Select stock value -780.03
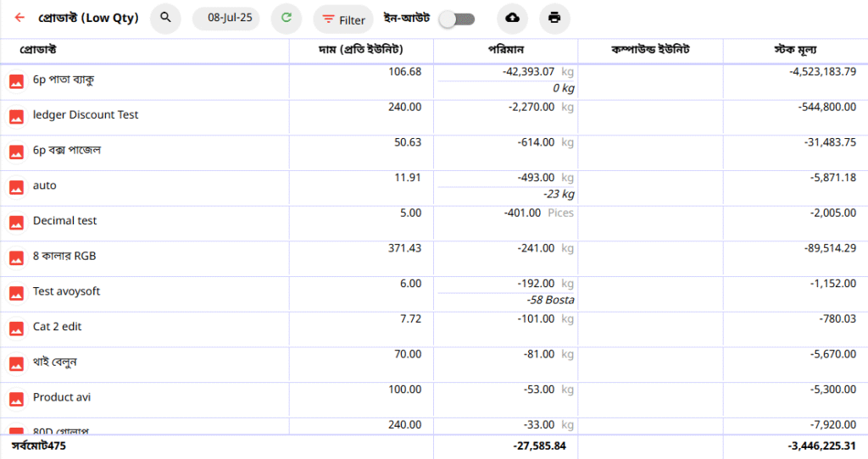Viewport: 868px width, 459px height. click(x=837, y=319)
